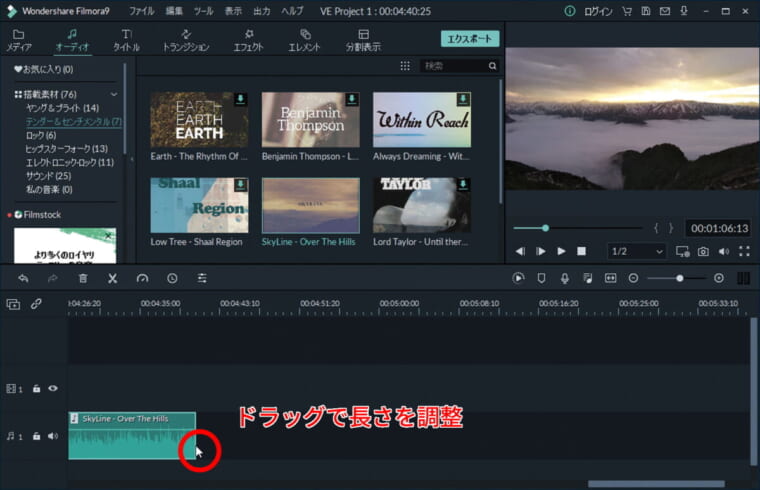The image size is (760, 490).
Task: Open the Filmstock section
Action: click(x=38, y=214)
